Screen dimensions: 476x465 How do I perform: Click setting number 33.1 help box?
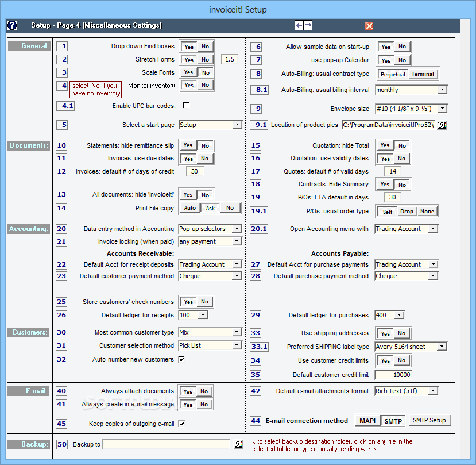point(259,347)
